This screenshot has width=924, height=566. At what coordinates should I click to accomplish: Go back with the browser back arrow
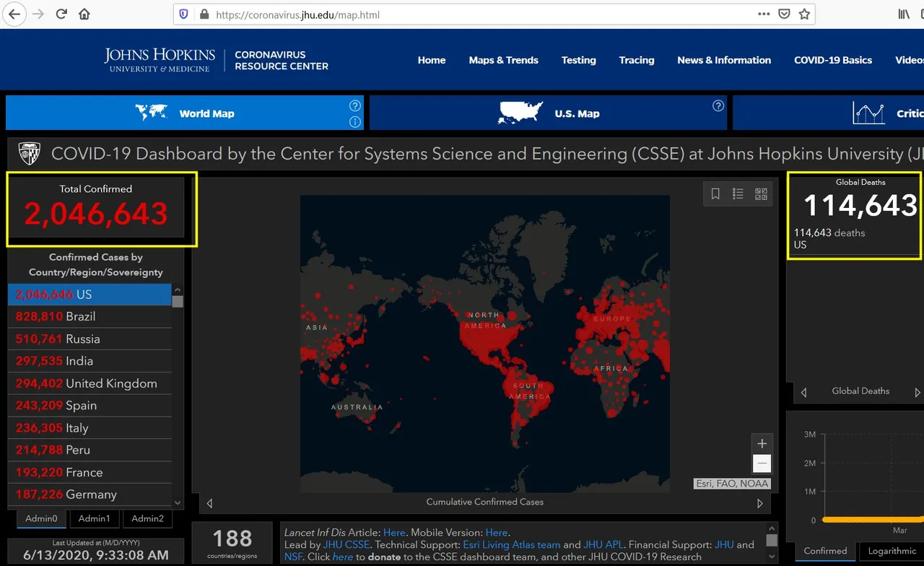(14, 14)
